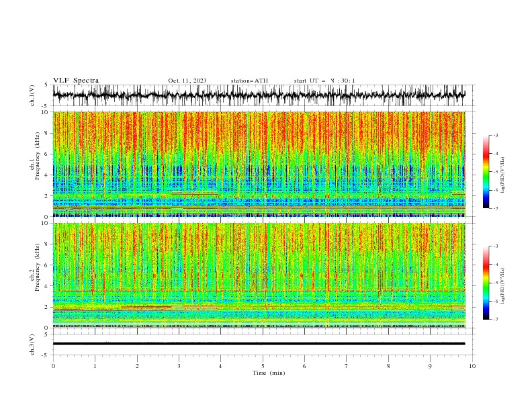Click time axis tick label "3"

(179, 366)
